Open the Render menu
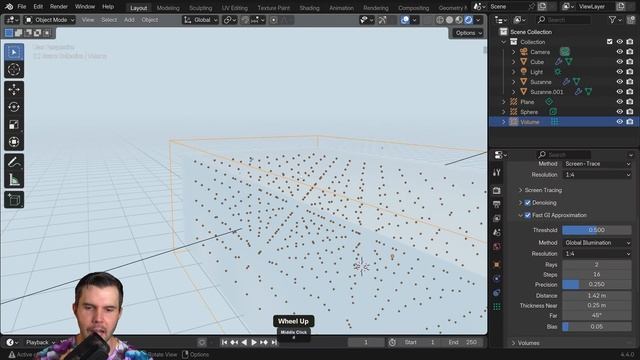This screenshot has height=360, width=640. click(x=59, y=7)
